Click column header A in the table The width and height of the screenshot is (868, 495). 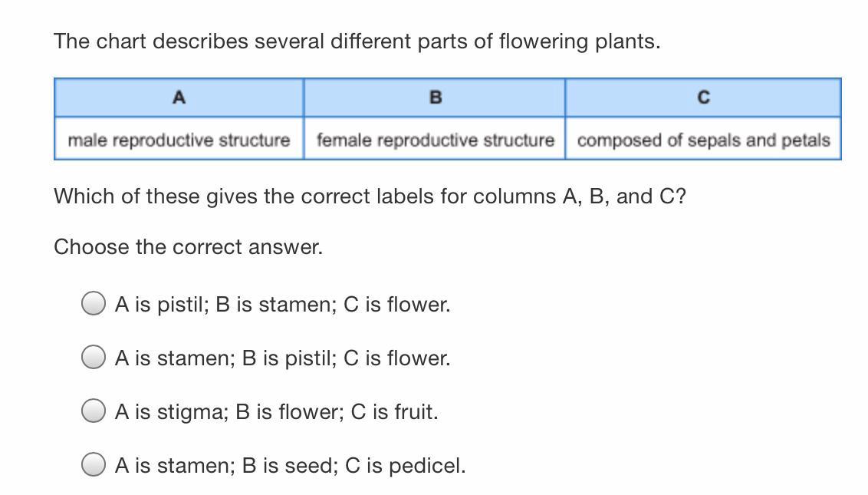[179, 97]
